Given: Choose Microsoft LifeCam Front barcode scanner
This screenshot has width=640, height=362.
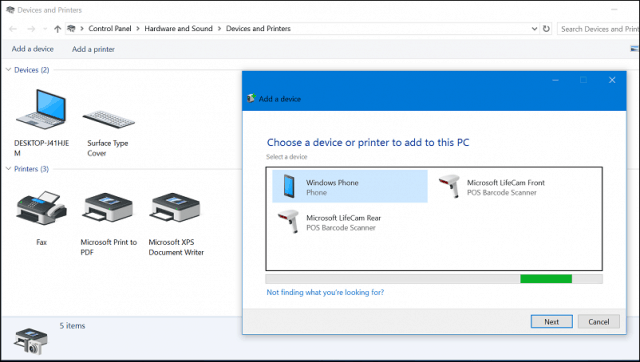Looking at the screenshot, I should click(x=491, y=187).
